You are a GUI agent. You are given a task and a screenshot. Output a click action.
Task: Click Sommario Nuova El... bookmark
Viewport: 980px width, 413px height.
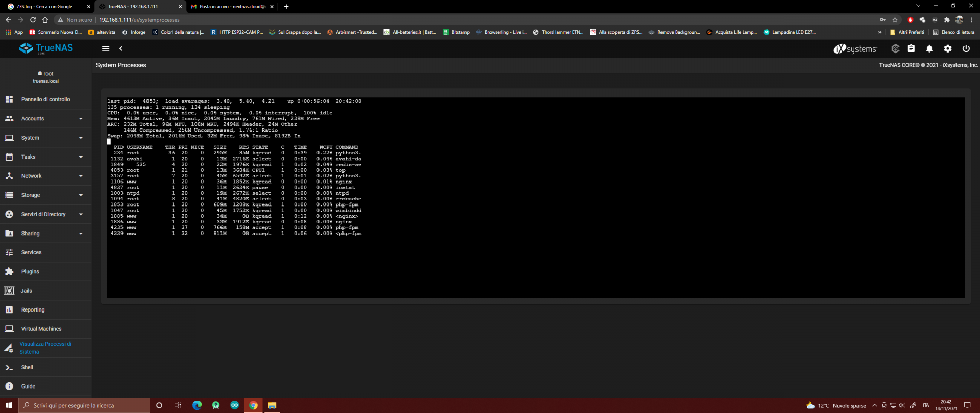[56, 32]
